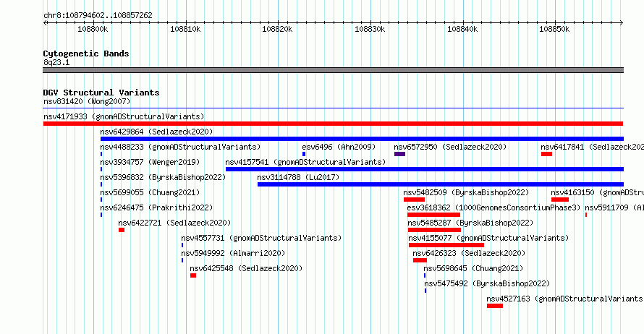Open the nsv6246475 (Prakrithi2022) label
Viewport: 644px width, 334px height.
pos(156,207)
